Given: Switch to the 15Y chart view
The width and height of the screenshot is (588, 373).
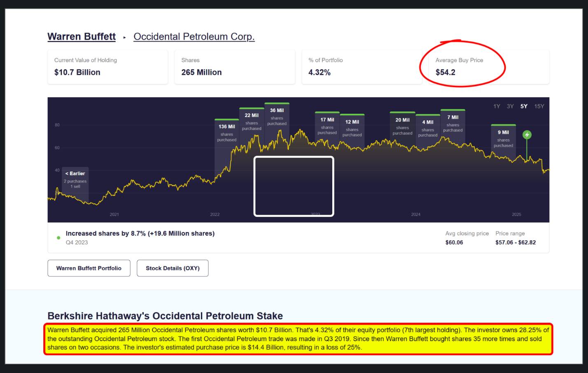Looking at the screenshot, I should pyautogui.click(x=539, y=106).
